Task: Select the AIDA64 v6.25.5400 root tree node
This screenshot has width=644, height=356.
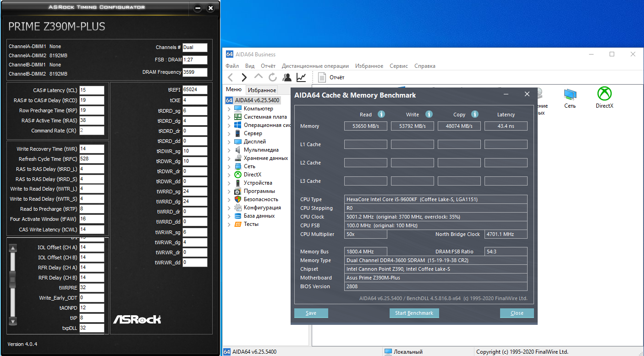Action: click(x=252, y=100)
